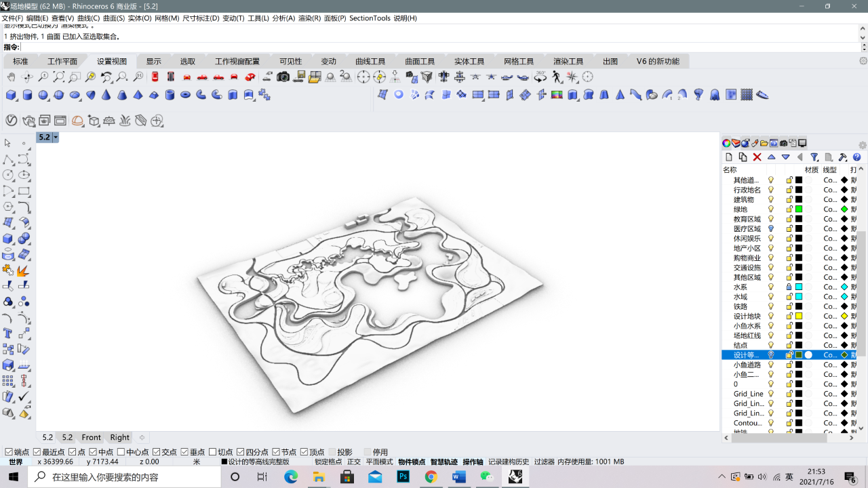
Task: Click the 指令 command input field
Action: [x=439, y=47]
